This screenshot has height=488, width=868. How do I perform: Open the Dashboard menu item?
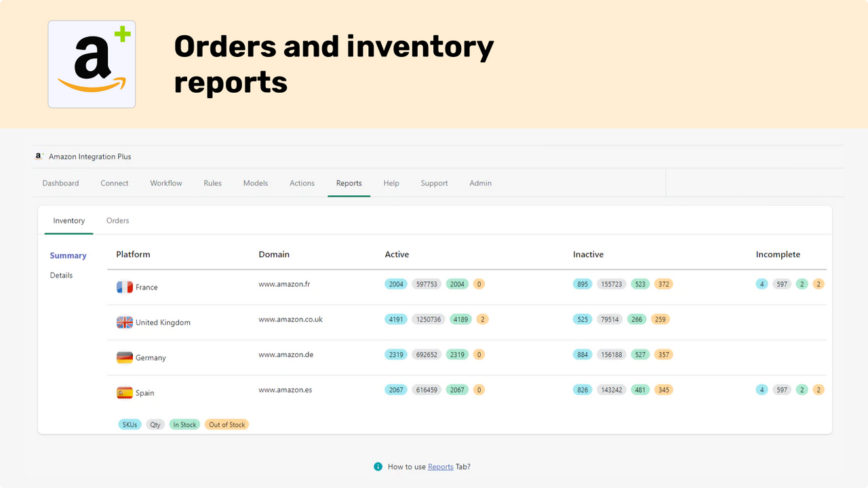60,182
